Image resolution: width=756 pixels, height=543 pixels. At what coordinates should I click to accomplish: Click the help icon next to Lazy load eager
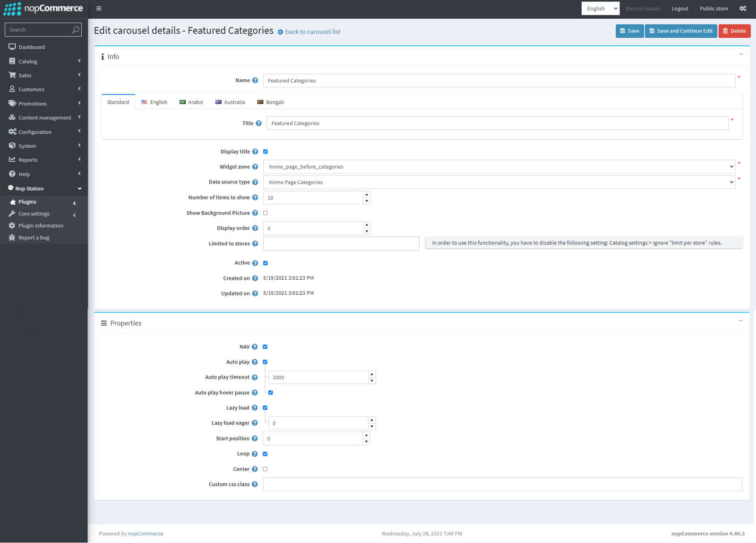pos(255,423)
